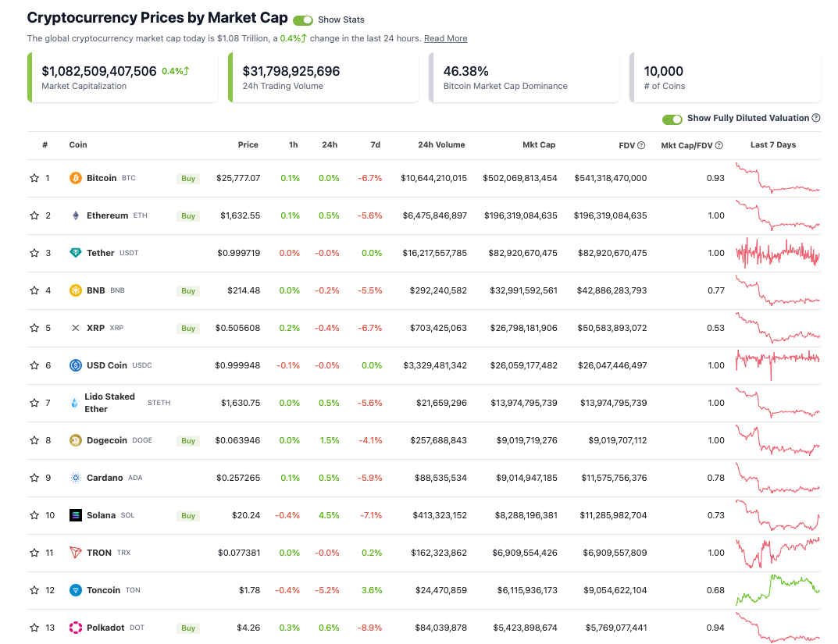Viewport: 838px width, 644px height.
Task: Follow the Read More link
Action: click(x=446, y=38)
